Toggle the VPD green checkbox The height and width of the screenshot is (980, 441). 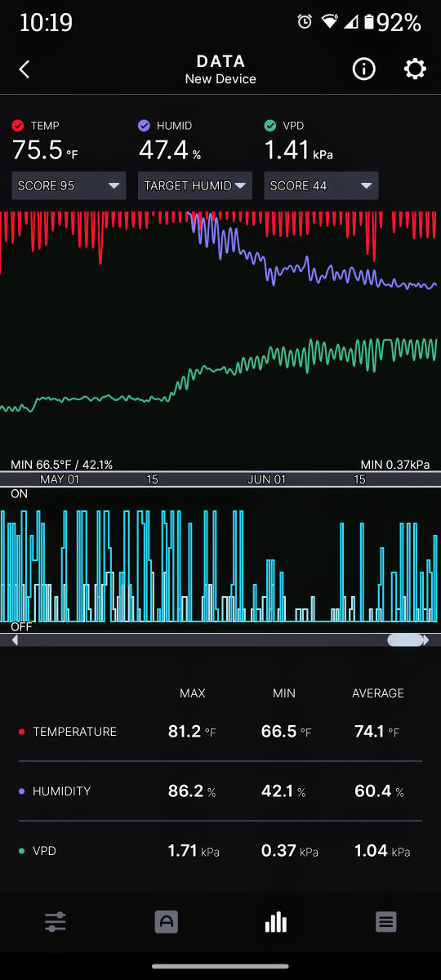tap(270, 126)
